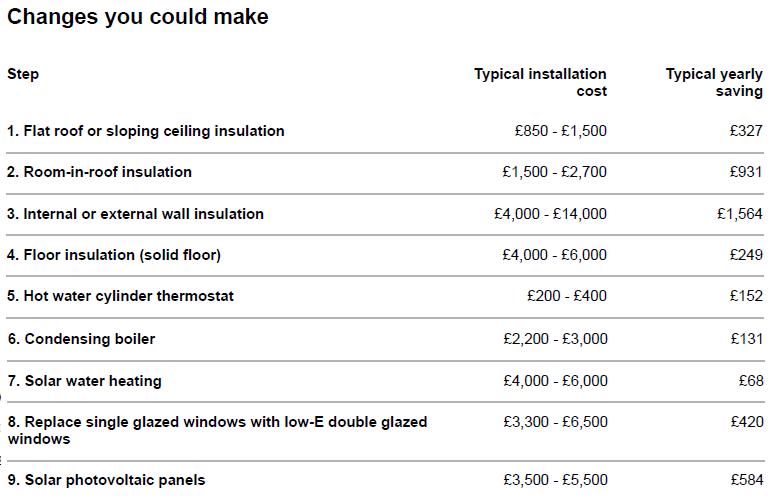781x502 pixels.
Task: Click the £931 yearly saving value
Action: [x=746, y=172]
